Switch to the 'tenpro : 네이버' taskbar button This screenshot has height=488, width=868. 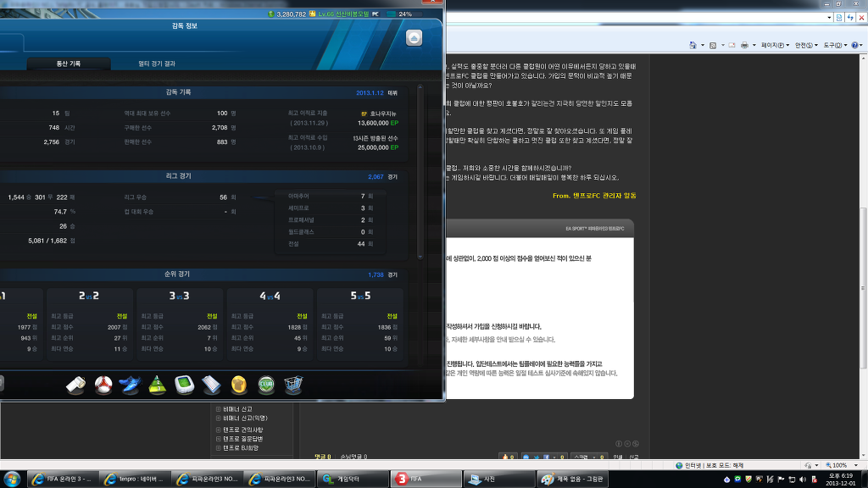tap(135, 480)
